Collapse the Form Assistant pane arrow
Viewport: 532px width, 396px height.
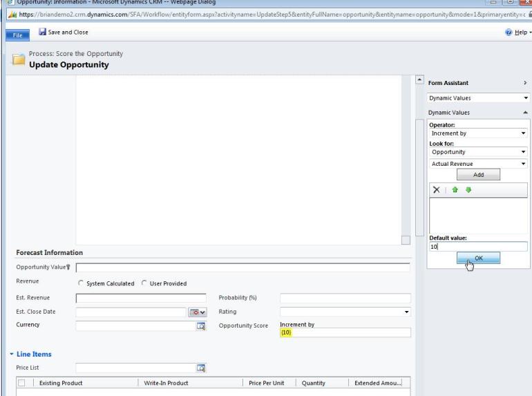pyautogui.click(x=525, y=83)
